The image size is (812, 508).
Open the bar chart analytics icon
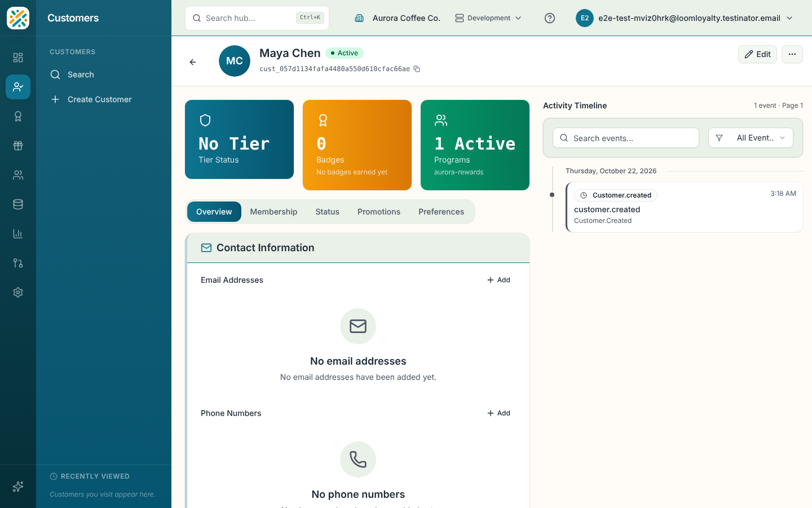click(x=18, y=234)
